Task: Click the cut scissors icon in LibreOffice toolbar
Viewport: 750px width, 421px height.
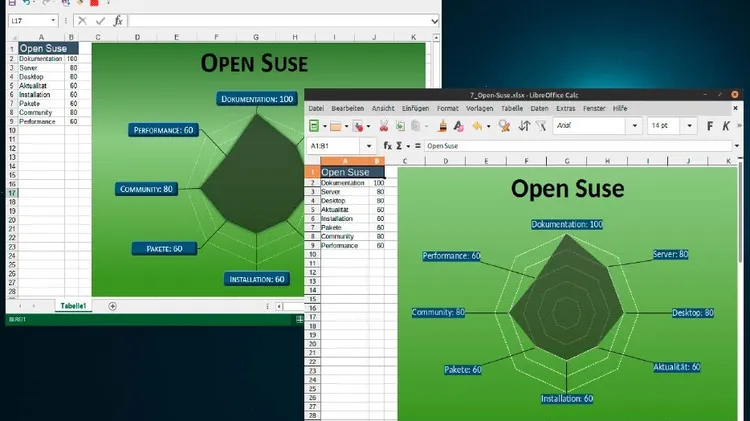Action: point(383,126)
